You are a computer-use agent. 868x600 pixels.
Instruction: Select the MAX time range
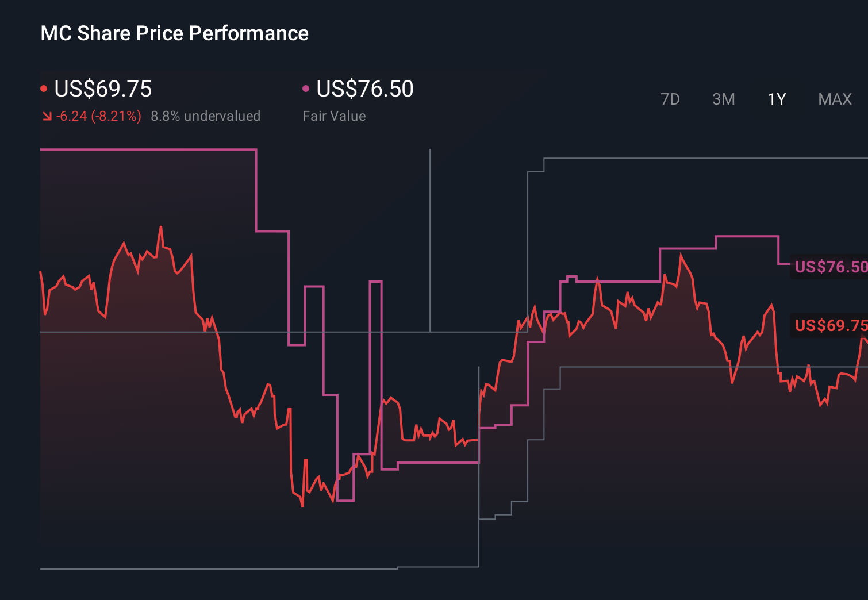(834, 99)
